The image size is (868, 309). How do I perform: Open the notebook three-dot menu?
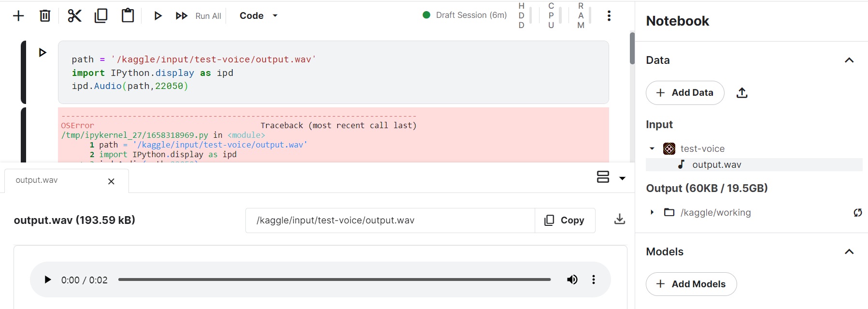pos(609,16)
